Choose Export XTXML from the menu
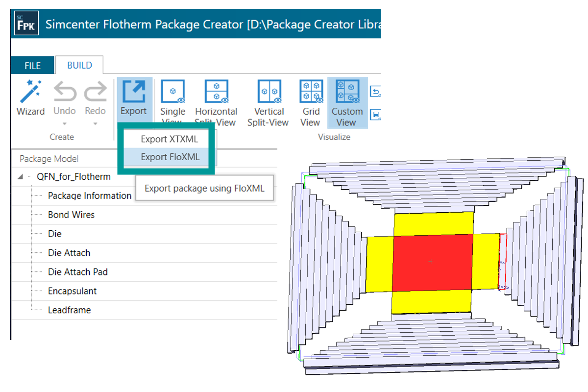 pos(168,139)
